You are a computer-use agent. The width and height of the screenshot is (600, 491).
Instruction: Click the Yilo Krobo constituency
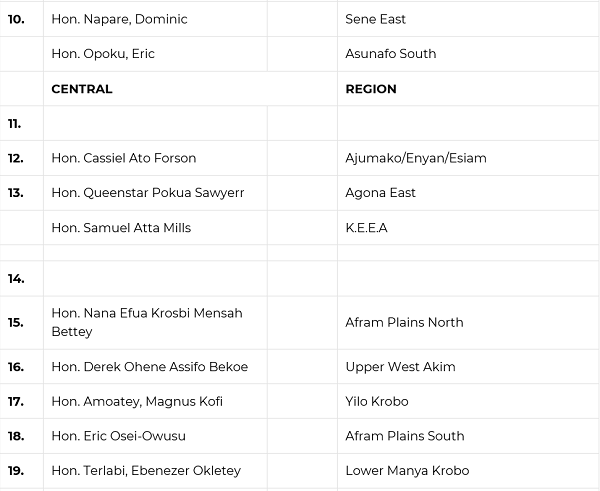click(377, 402)
